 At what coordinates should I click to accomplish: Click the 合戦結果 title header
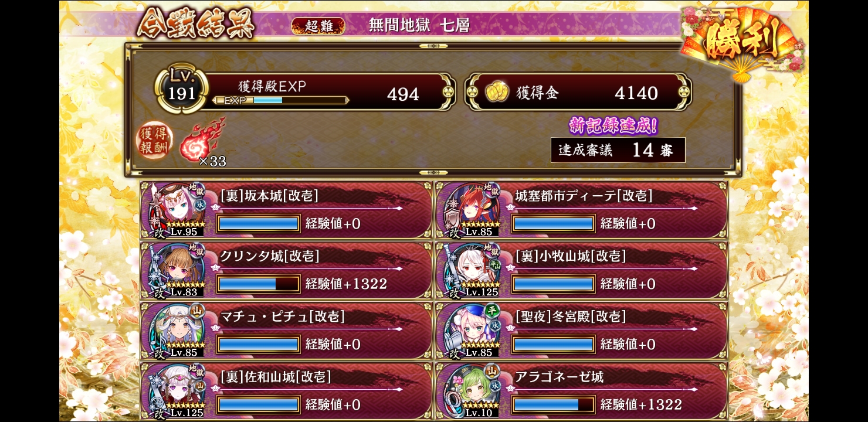(196, 25)
